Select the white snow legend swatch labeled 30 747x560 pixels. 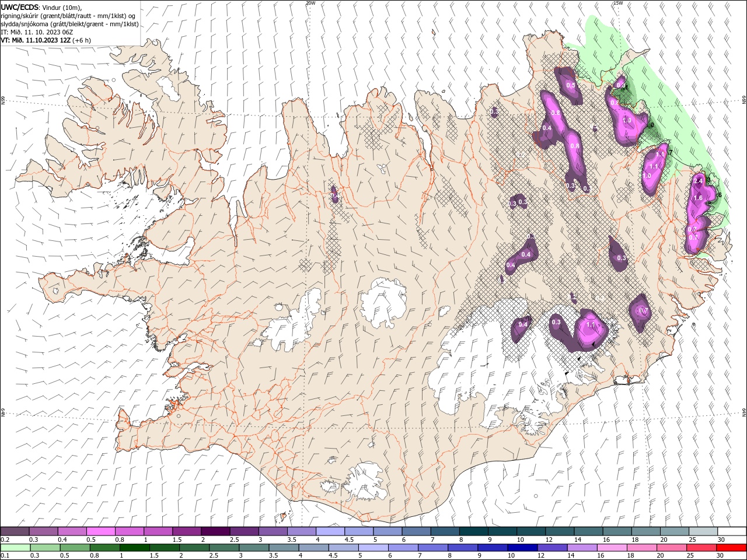(x=732, y=531)
